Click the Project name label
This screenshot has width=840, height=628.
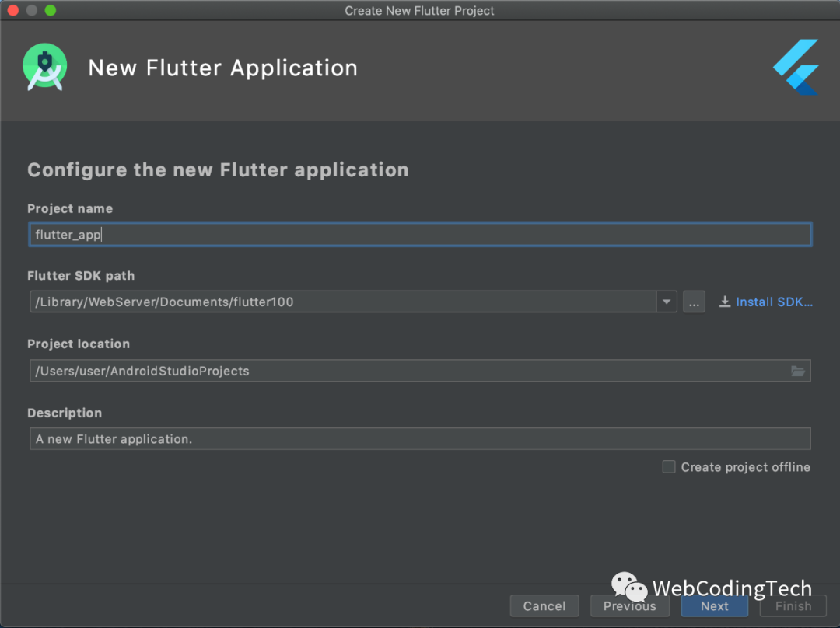pyautogui.click(x=70, y=208)
